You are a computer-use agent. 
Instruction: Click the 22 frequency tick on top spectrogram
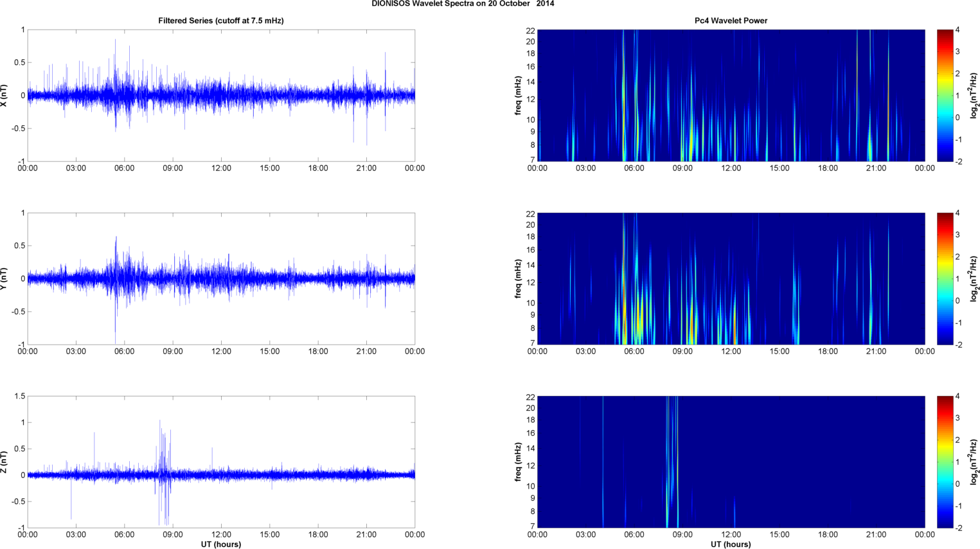(531, 30)
